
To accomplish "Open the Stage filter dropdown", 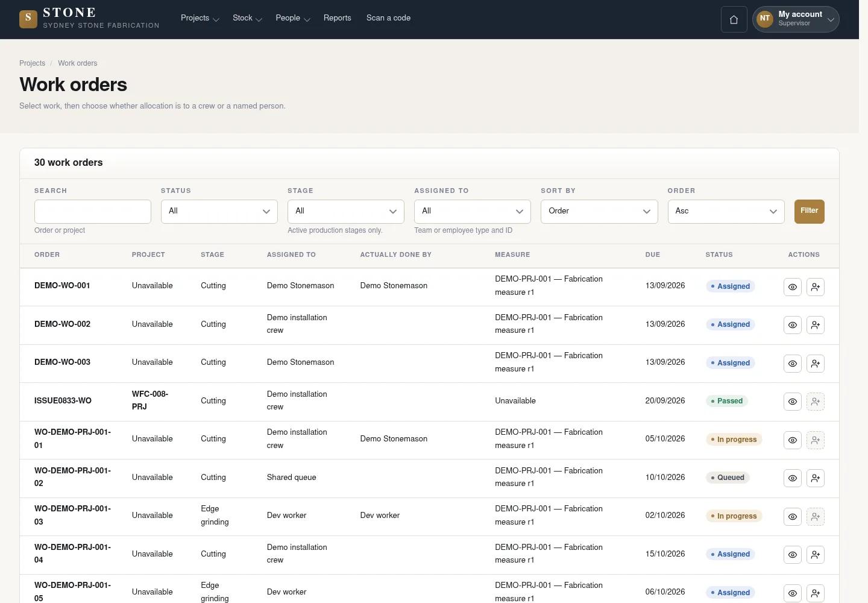I will 346,212.
